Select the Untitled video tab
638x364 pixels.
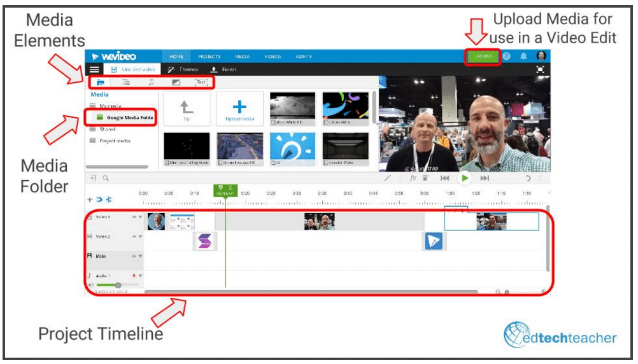point(132,69)
